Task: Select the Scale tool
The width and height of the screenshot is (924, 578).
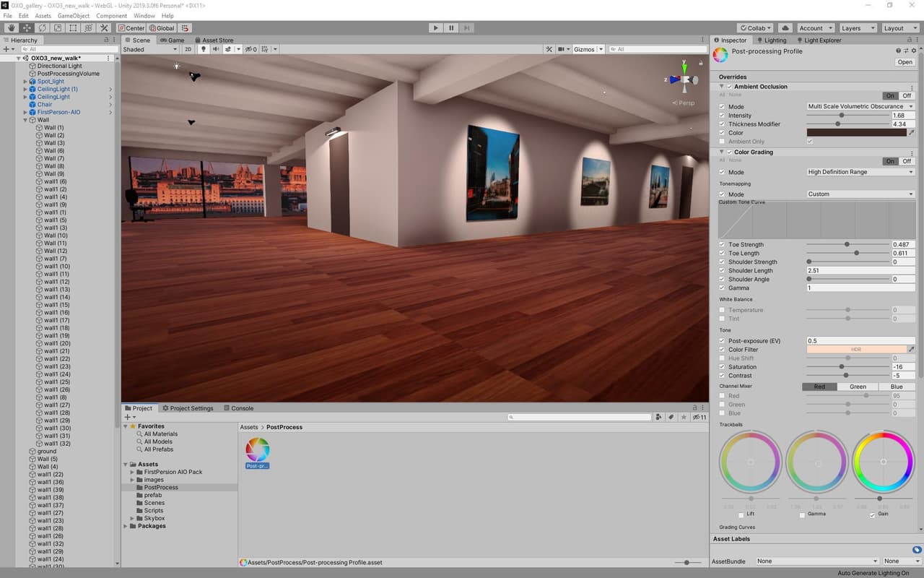Action: [x=58, y=28]
